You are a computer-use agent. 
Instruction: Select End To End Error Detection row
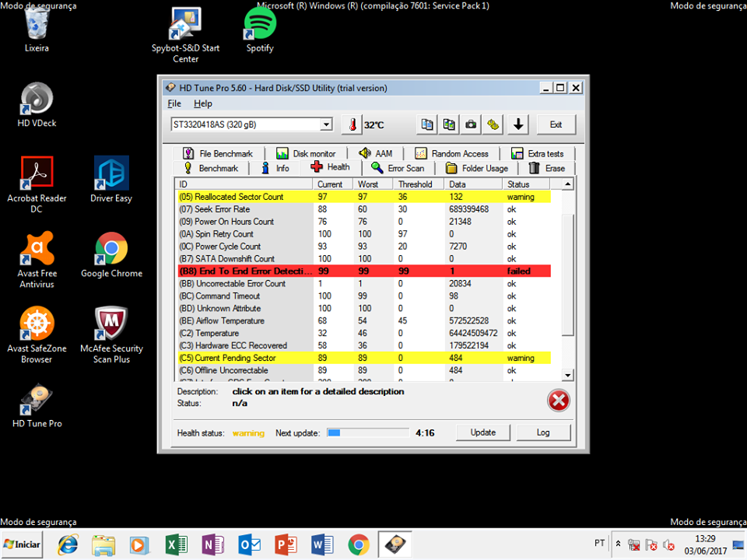(x=364, y=271)
